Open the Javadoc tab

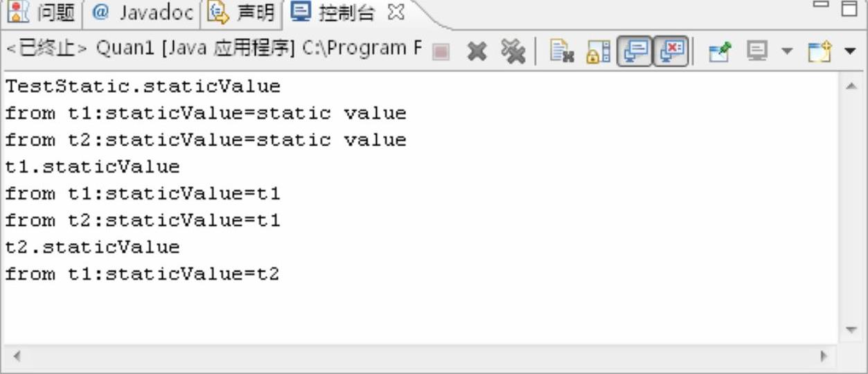(x=143, y=12)
